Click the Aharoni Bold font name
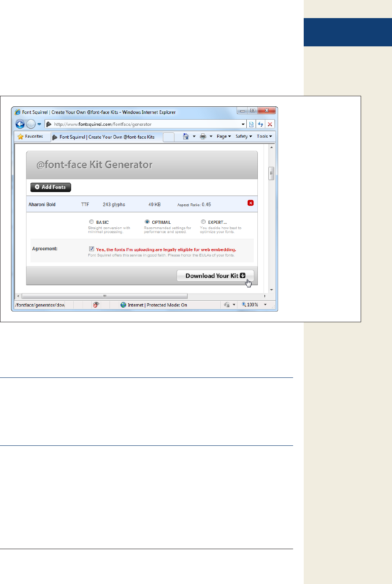392x584 pixels. 42,204
